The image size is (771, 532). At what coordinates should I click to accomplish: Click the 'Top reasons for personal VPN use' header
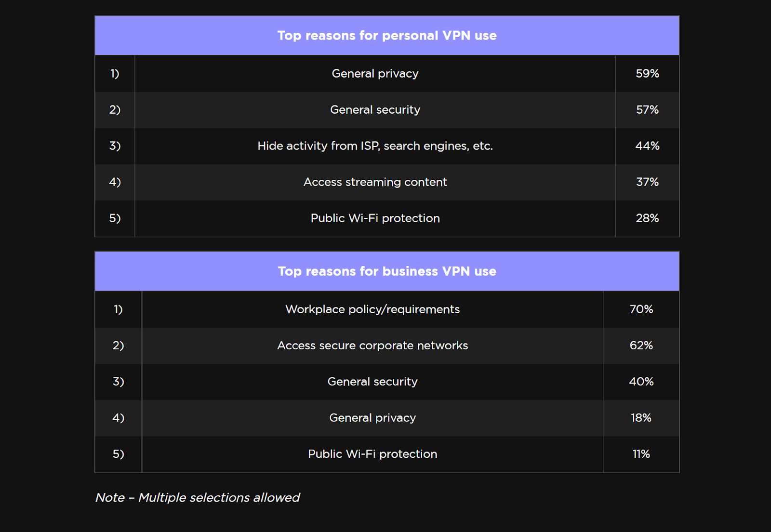pos(387,36)
